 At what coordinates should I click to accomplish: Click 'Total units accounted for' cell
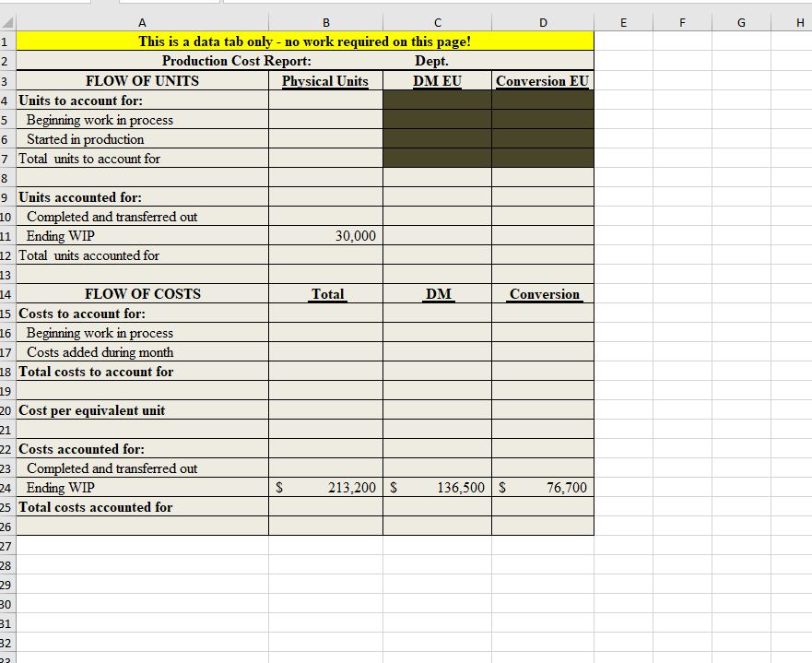point(143,255)
